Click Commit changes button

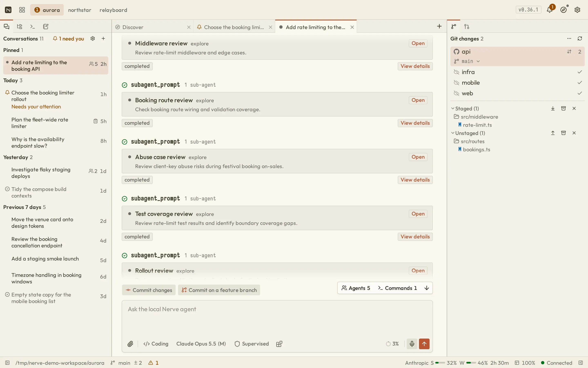point(149,290)
